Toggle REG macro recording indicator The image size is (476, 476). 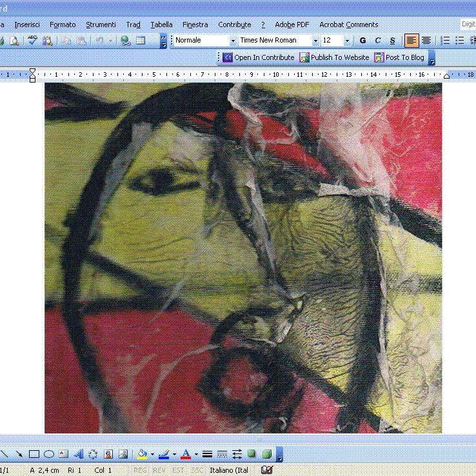[x=140, y=470]
